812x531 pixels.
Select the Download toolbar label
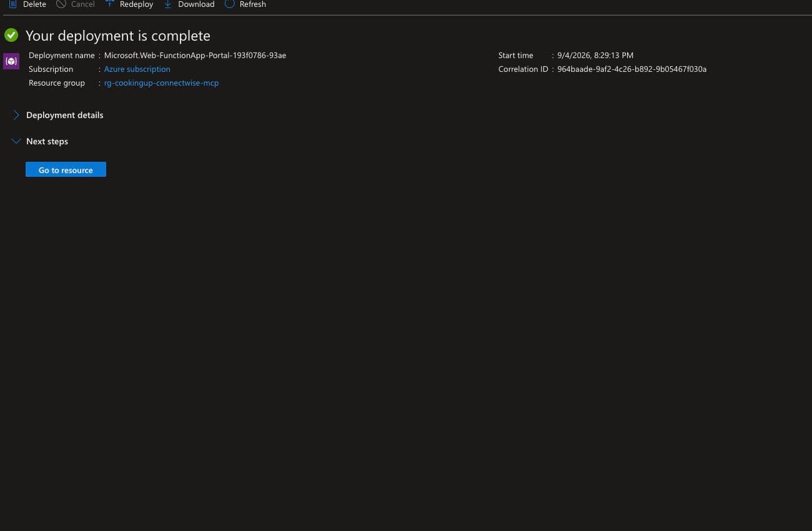196,4
